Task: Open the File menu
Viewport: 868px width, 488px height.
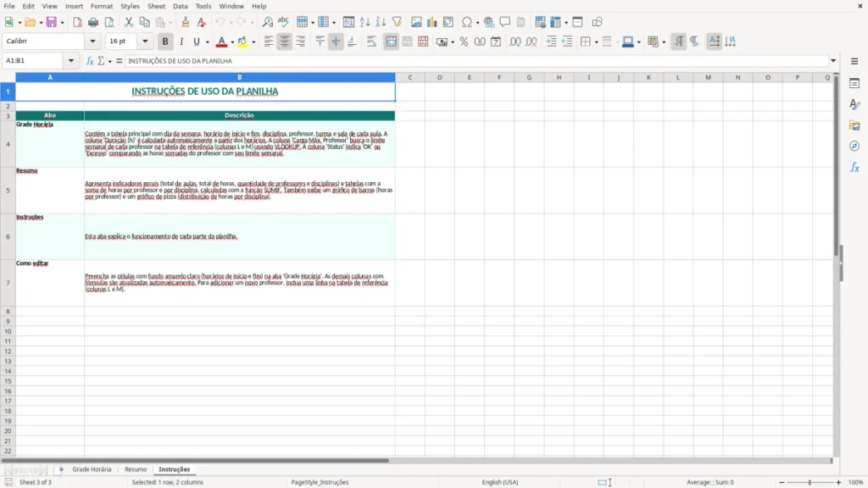Action: pos(9,6)
